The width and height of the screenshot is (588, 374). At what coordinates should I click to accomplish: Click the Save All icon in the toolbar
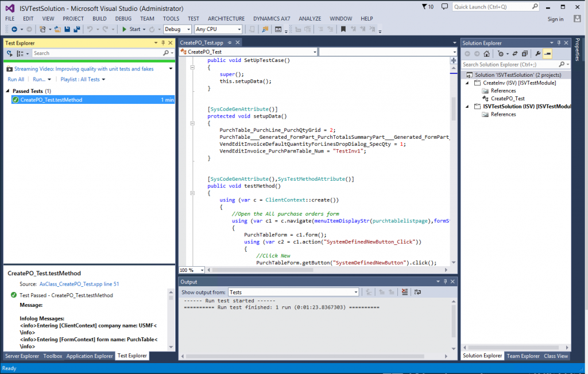(x=78, y=29)
